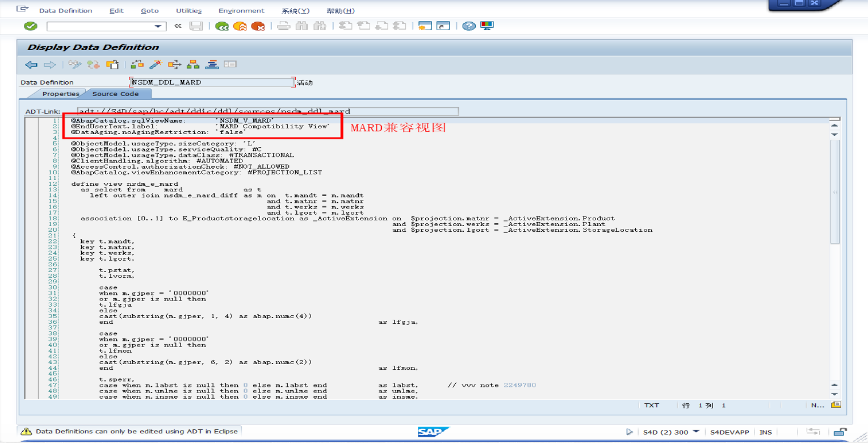
Task: Open the Environment menu
Action: (241, 11)
